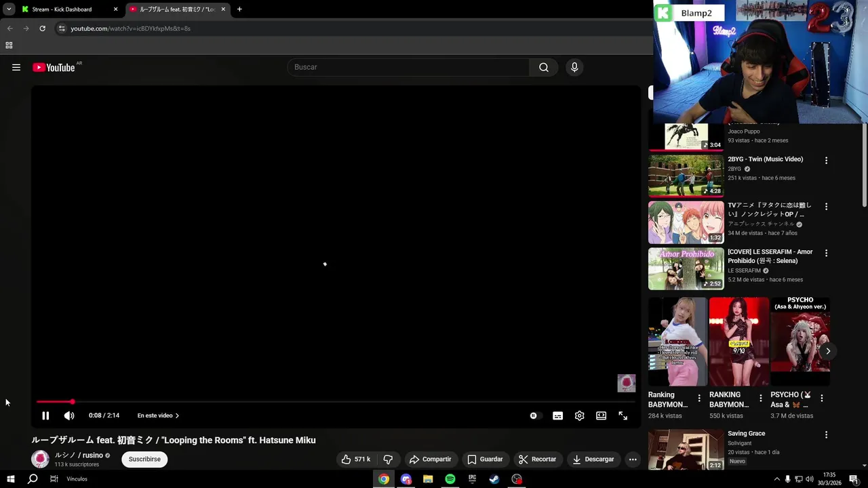Dislike the video

(388, 459)
